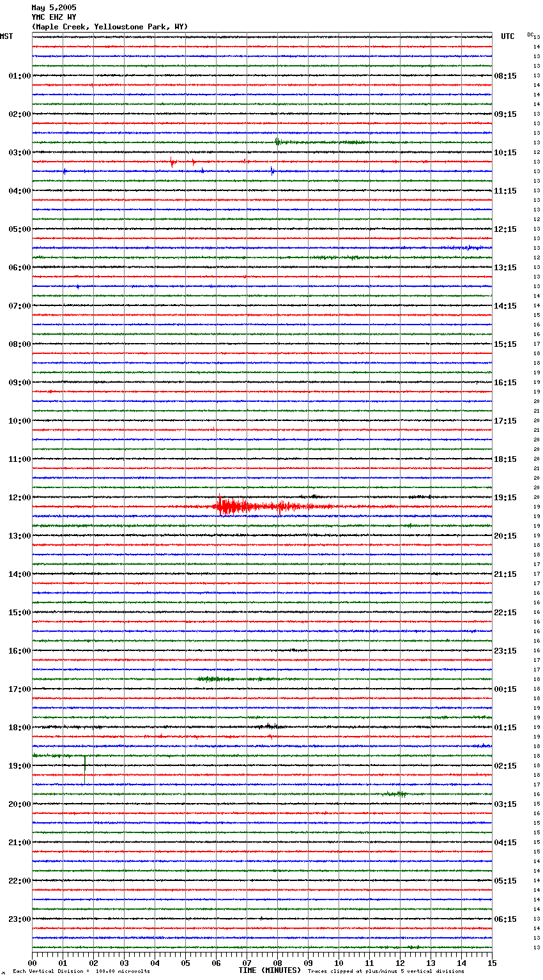Screen dimensions: 543x980
Task: Click the green burst before 20:00 near minute 12
Action: coord(396,794)
